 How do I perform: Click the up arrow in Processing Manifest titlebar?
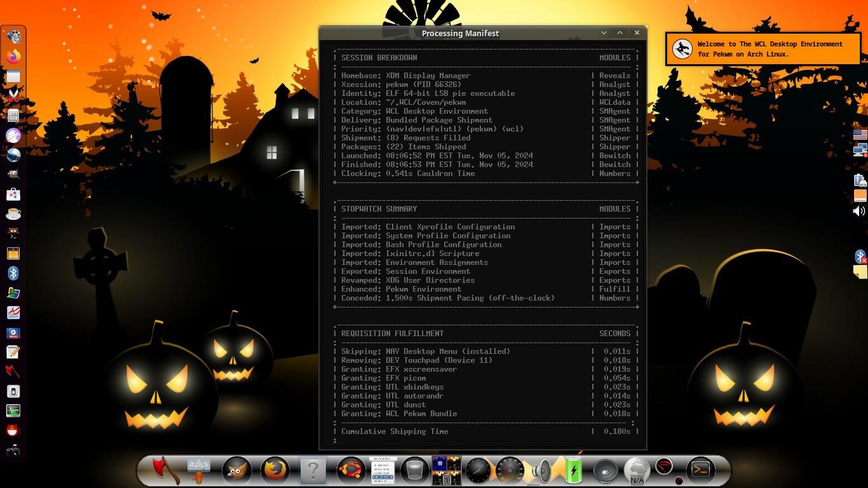[x=620, y=33]
